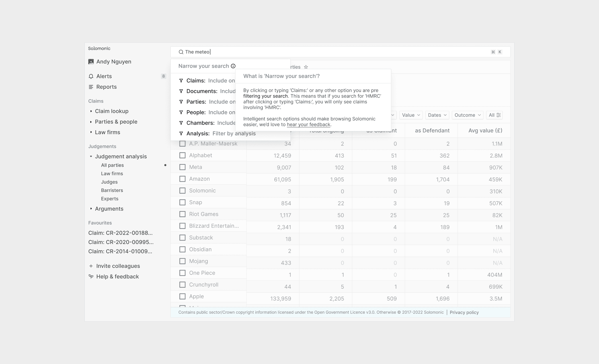This screenshot has width=599, height=364.
Task: Open the Outcome filter dropdown
Action: 467,115
